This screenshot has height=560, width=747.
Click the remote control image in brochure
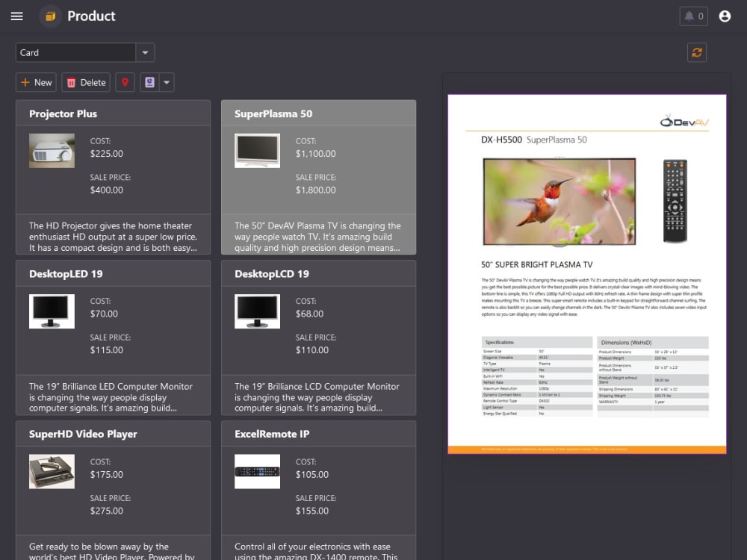tap(675, 201)
